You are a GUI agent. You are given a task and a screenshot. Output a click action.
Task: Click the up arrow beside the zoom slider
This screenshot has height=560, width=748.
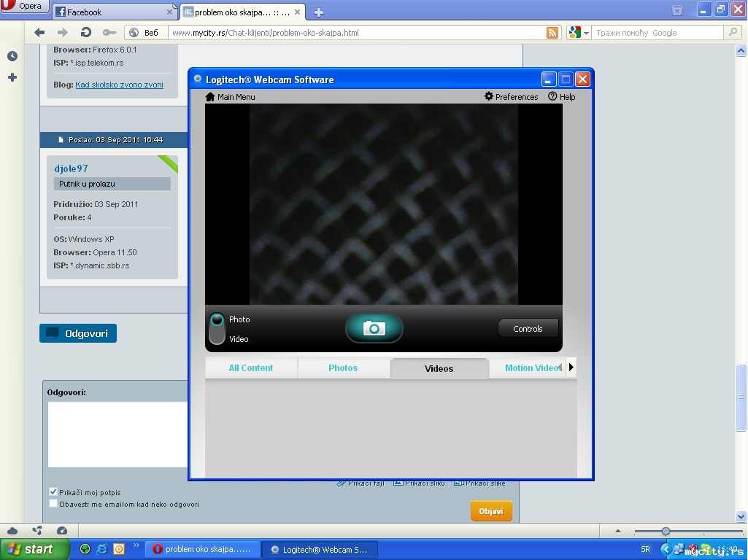pyautogui.click(x=618, y=530)
